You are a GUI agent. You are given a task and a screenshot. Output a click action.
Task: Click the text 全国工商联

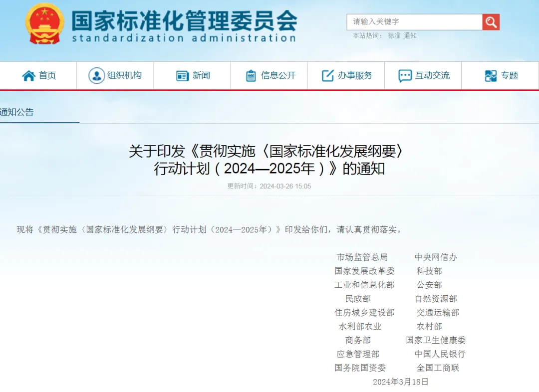438,368
